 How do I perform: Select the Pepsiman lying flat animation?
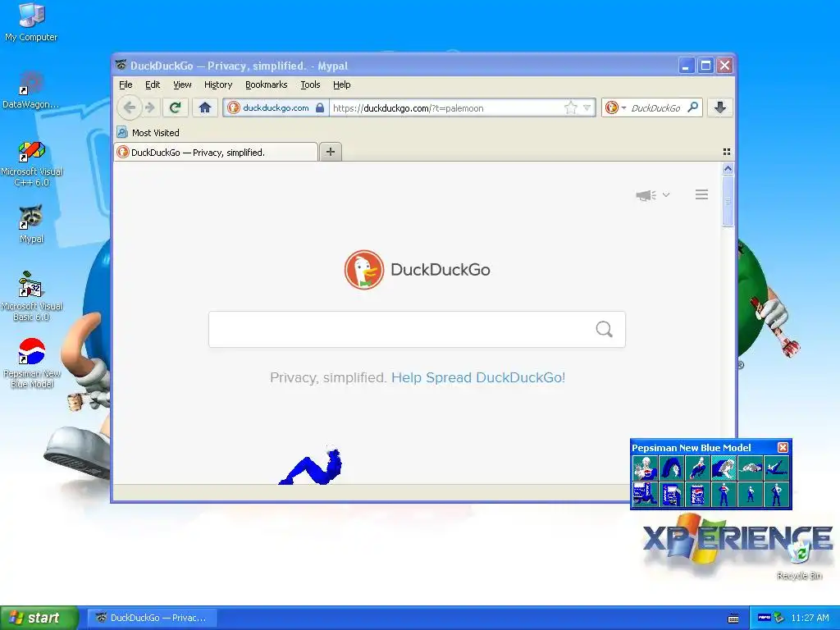[750, 468]
